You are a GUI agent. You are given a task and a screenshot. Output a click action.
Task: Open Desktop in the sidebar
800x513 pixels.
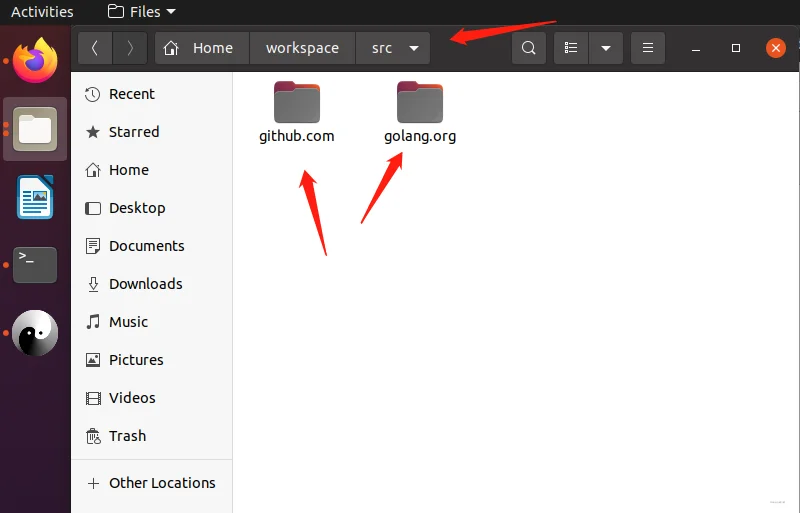pyautogui.click(x=152, y=208)
